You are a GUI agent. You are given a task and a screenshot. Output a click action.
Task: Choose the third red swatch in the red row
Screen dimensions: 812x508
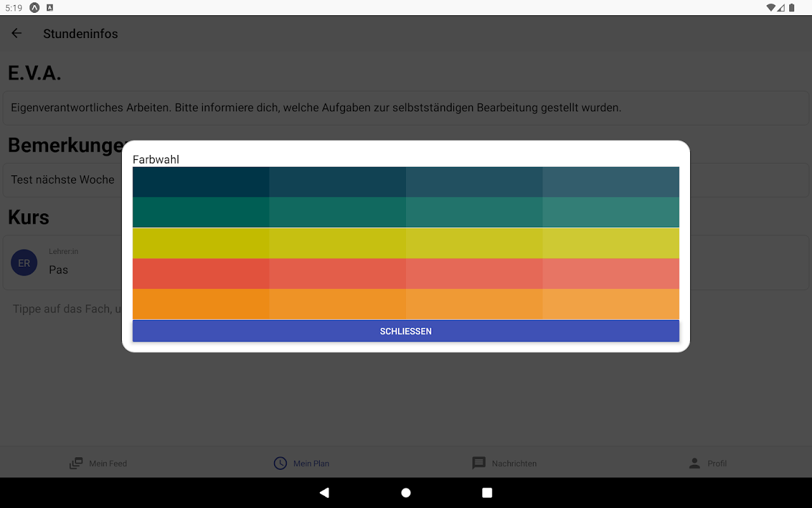475,274
